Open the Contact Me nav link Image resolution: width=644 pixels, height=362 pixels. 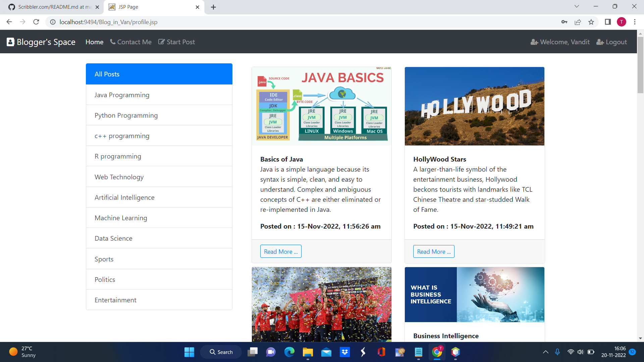pos(131,42)
